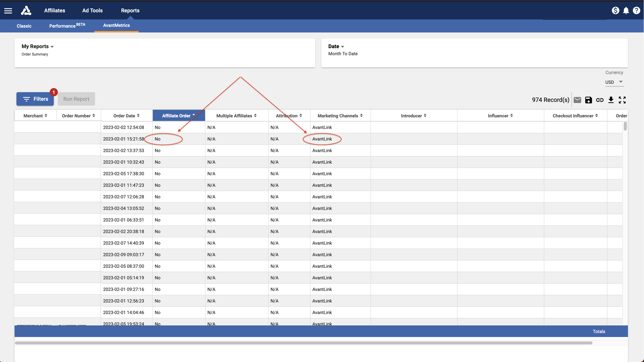Sort by the Attribution column arrows
Image resolution: width=644 pixels, height=362 pixels.
(301, 116)
